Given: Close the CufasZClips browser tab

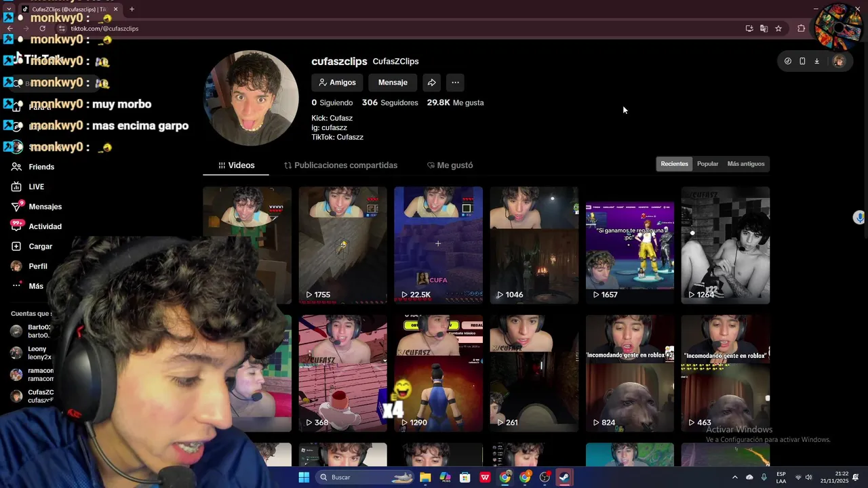Looking at the screenshot, I should coord(115,9).
